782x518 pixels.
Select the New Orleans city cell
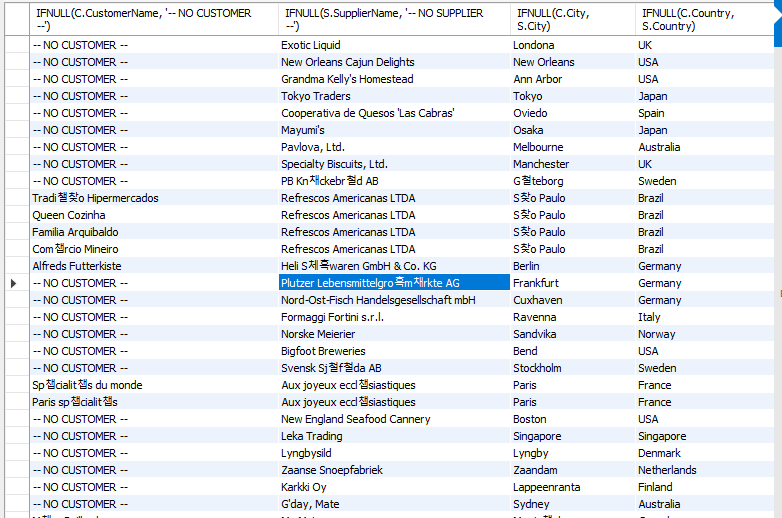click(573, 62)
